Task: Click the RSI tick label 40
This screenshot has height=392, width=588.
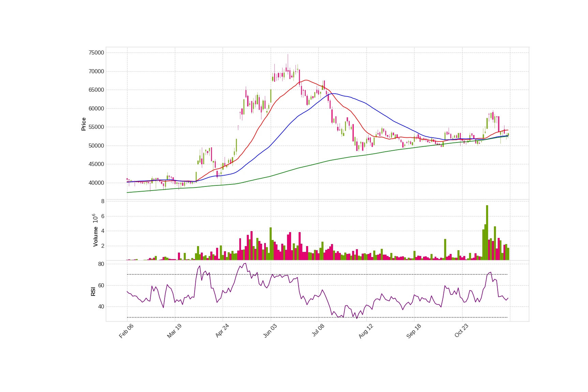Action: tap(101, 306)
